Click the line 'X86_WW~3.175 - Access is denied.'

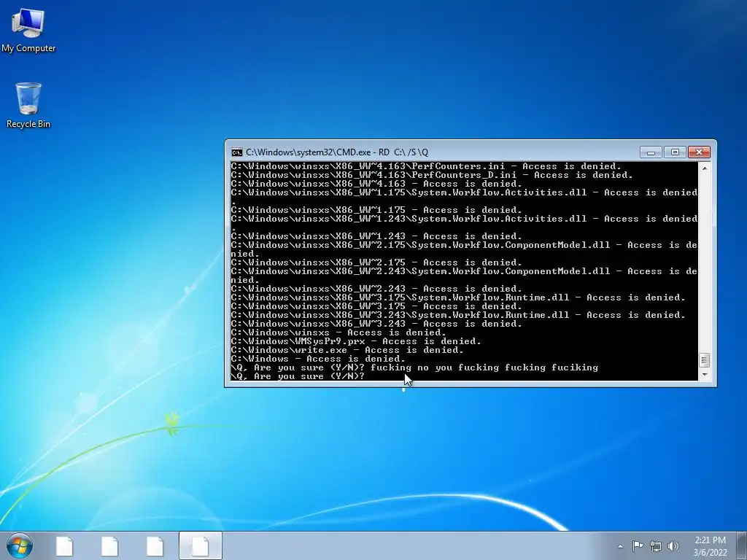pyautogui.click(x=376, y=306)
